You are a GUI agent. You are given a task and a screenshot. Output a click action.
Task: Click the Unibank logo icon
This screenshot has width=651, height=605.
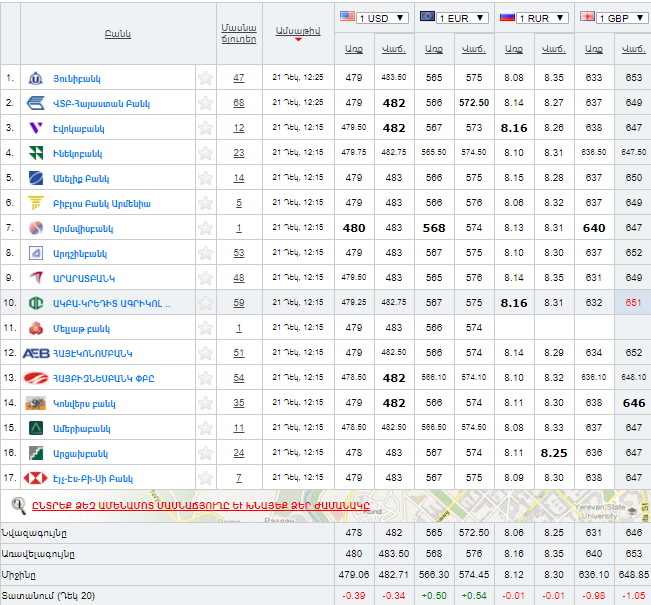(x=36, y=78)
